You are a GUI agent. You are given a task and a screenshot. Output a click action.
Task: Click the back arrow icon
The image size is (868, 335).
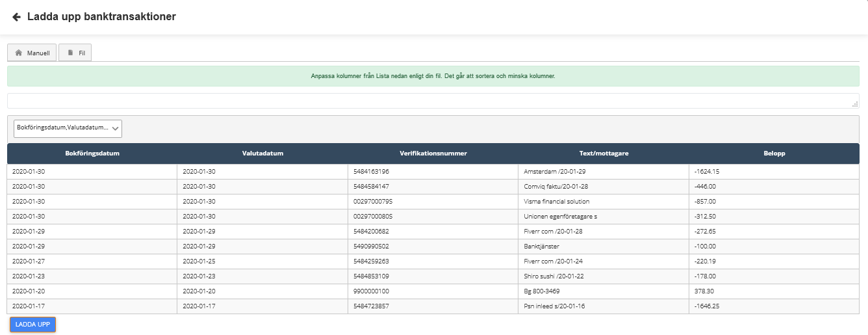tap(16, 17)
